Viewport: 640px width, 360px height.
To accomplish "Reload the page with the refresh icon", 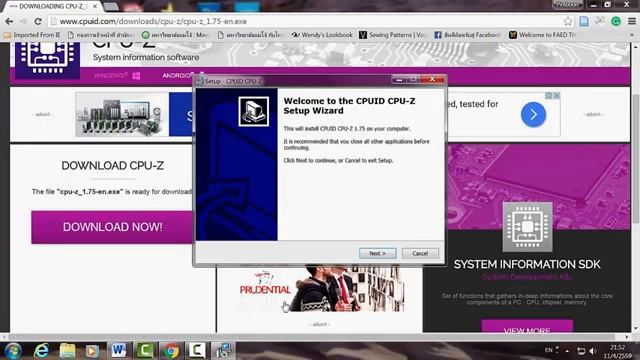I will 38,21.
